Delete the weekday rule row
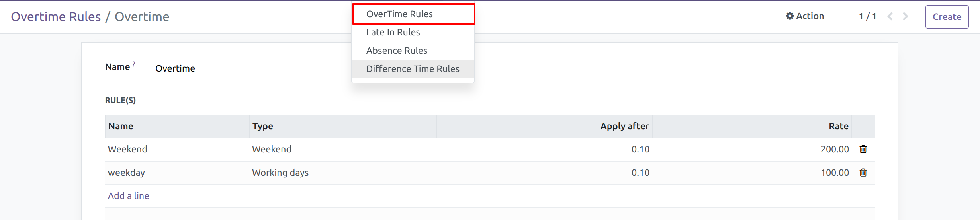 coord(863,173)
